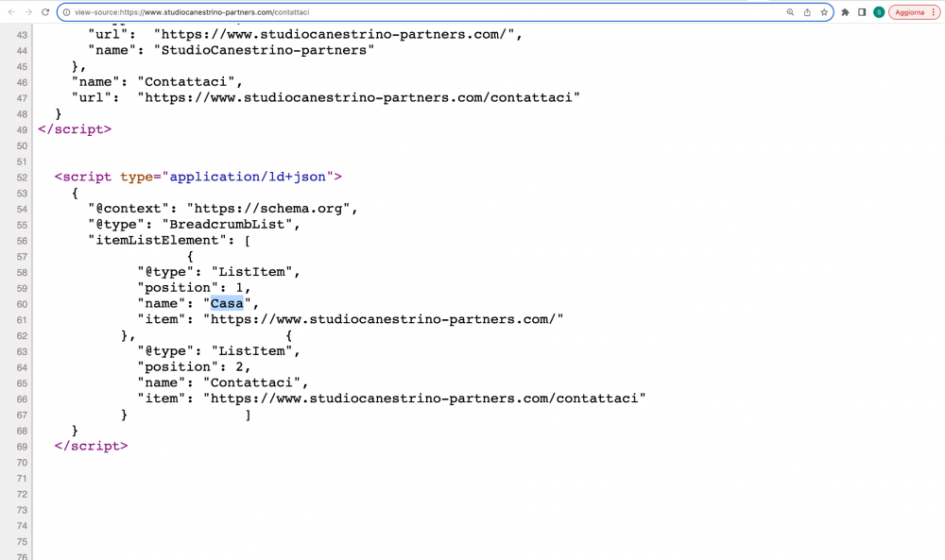945x560 pixels.
Task: Click the green "S" profile avatar
Action: (x=880, y=12)
